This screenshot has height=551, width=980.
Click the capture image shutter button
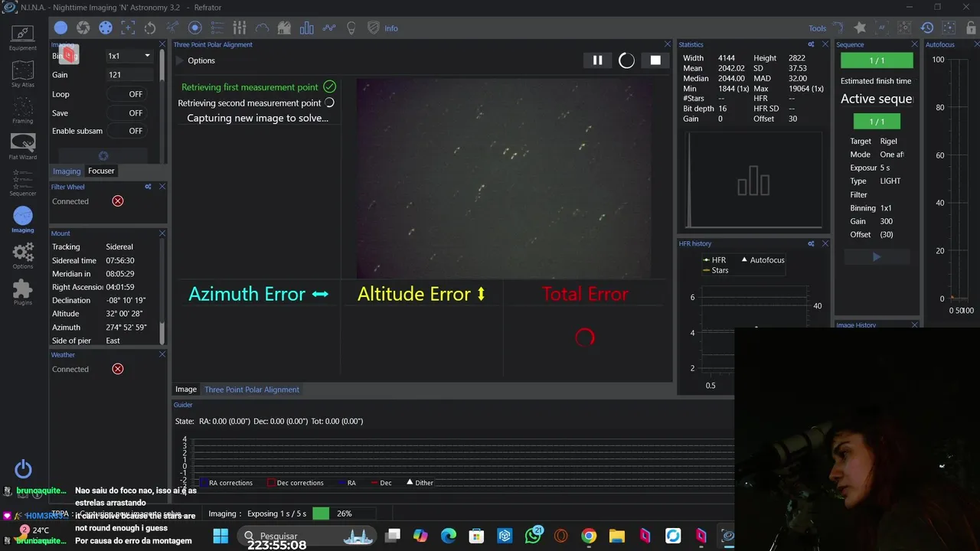click(x=103, y=156)
